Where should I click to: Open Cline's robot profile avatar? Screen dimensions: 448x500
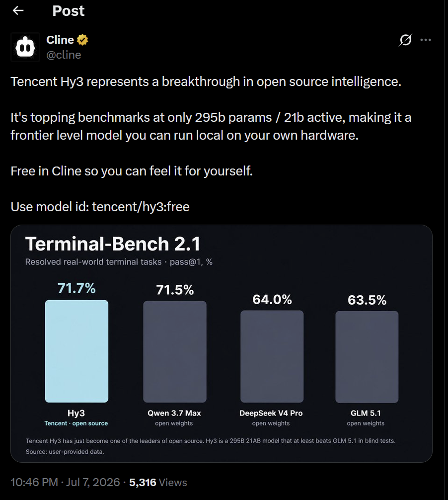click(x=25, y=47)
